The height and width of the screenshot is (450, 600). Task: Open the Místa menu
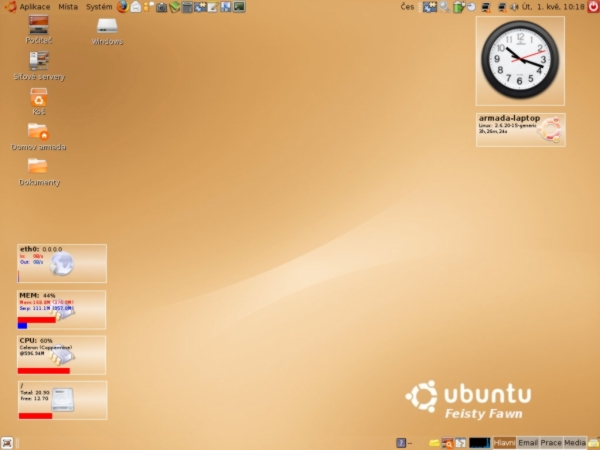68,7
